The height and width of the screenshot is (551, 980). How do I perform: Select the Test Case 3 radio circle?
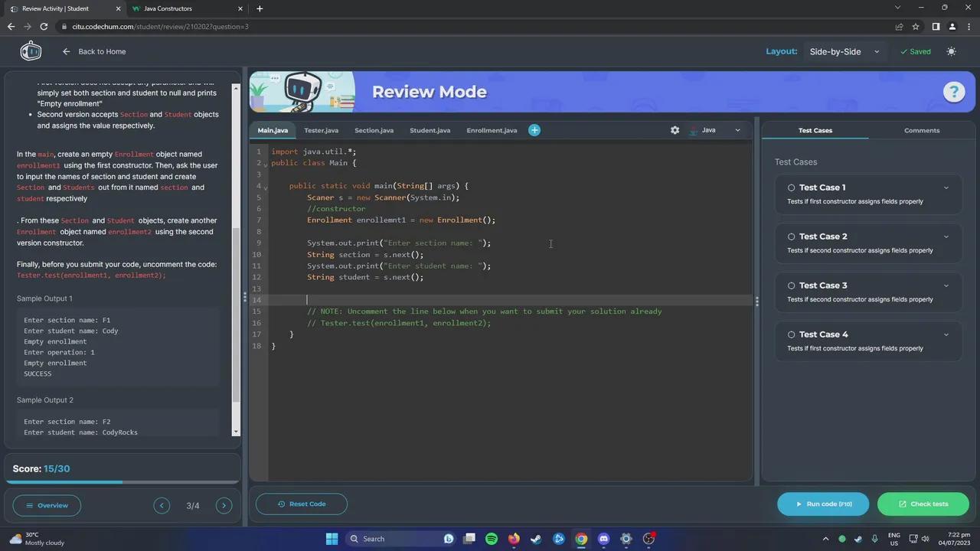coord(792,285)
